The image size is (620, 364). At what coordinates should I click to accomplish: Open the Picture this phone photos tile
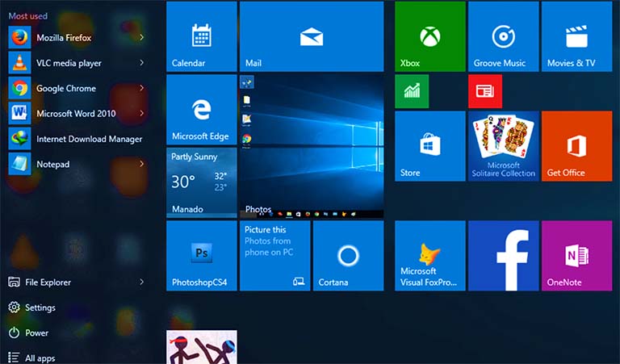(x=274, y=256)
